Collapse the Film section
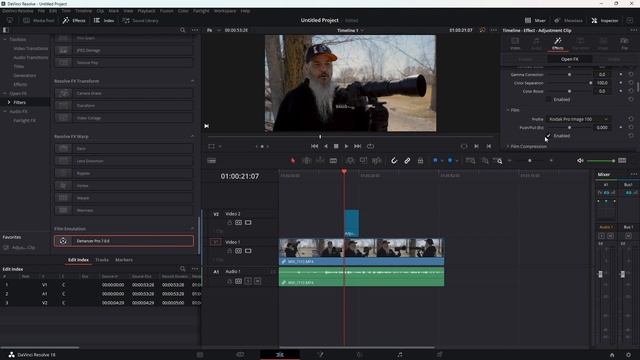 (508, 110)
